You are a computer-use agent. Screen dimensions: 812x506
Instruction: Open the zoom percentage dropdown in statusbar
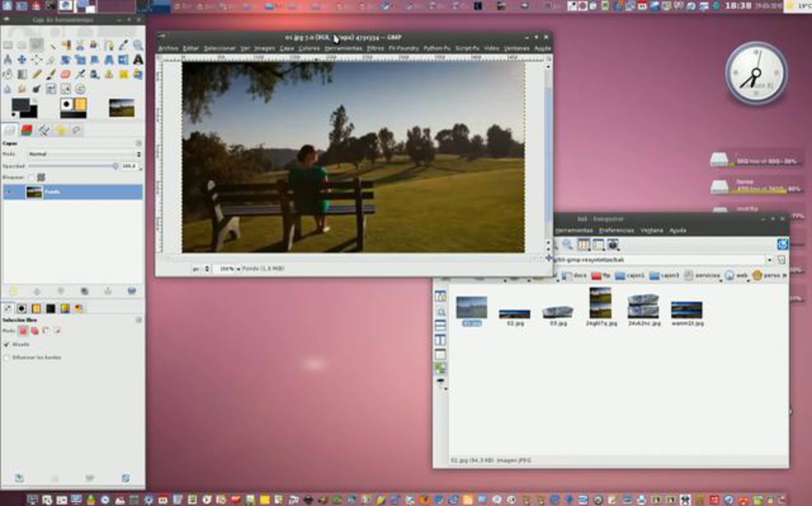[238, 269]
